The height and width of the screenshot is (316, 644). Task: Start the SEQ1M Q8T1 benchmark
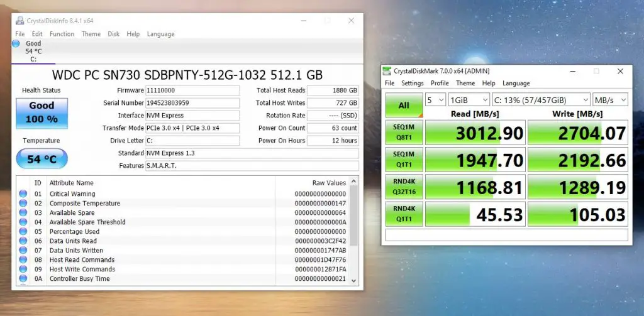(x=404, y=133)
